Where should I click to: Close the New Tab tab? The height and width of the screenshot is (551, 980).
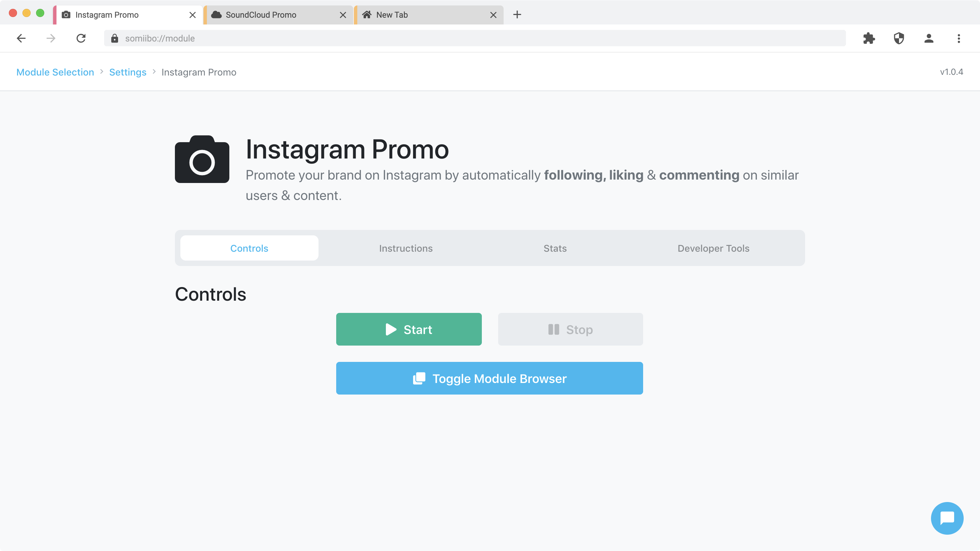tap(493, 15)
